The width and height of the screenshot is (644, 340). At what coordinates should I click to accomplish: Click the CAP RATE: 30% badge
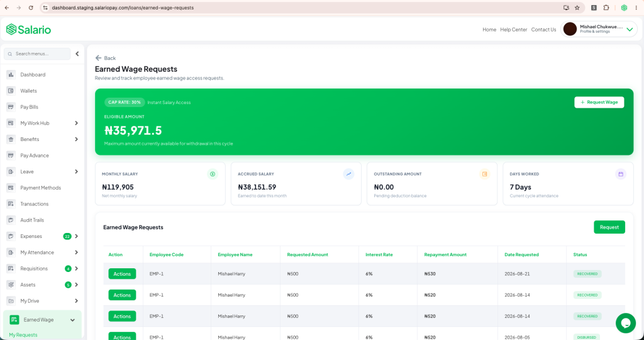tap(125, 103)
